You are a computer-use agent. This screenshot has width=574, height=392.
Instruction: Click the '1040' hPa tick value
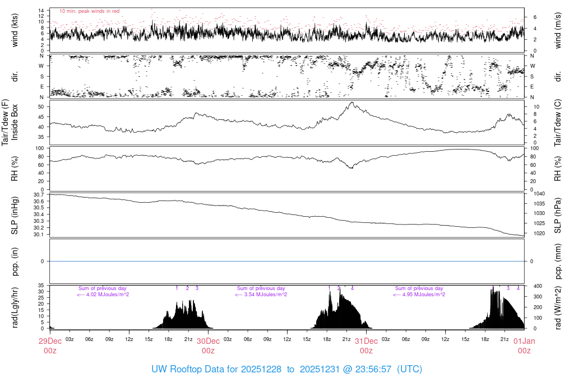[539, 194]
